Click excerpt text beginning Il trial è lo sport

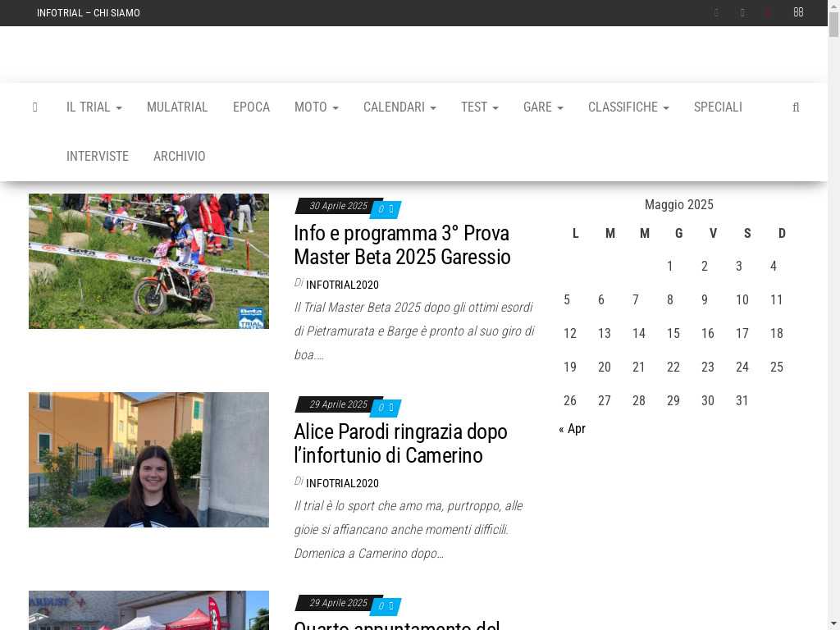(409, 529)
